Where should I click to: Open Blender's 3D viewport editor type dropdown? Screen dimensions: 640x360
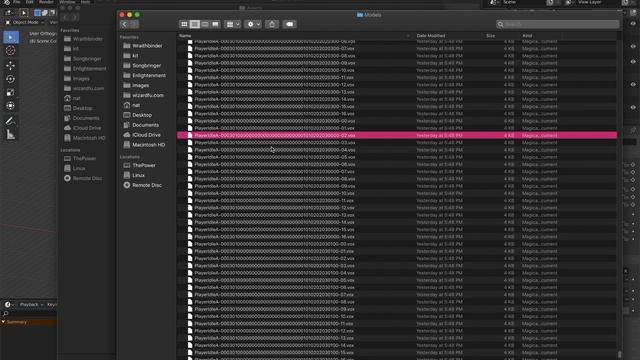(x=9, y=13)
